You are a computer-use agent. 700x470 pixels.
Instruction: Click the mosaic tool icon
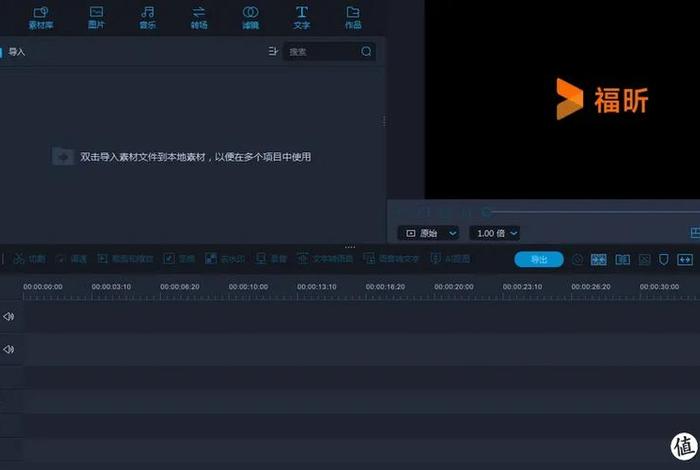pyautogui.click(x=211, y=259)
